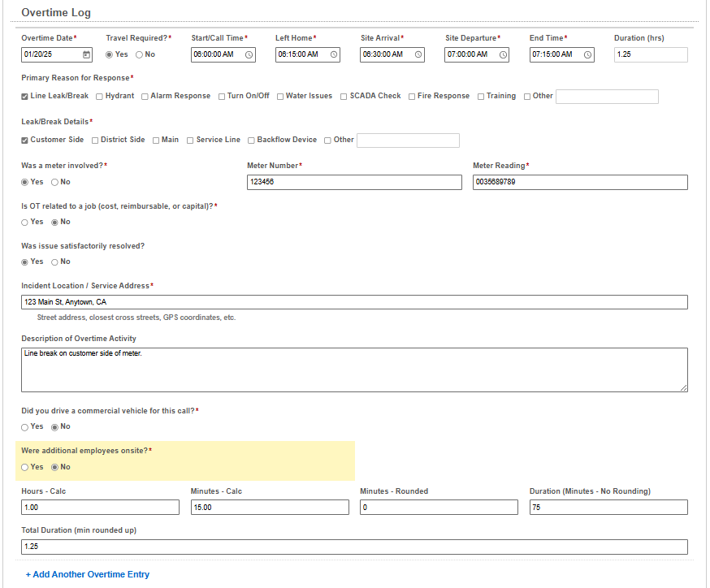Viewport: 710px width, 588px height.
Task: Click the clock icon in Start/Call Time
Action: (249, 55)
